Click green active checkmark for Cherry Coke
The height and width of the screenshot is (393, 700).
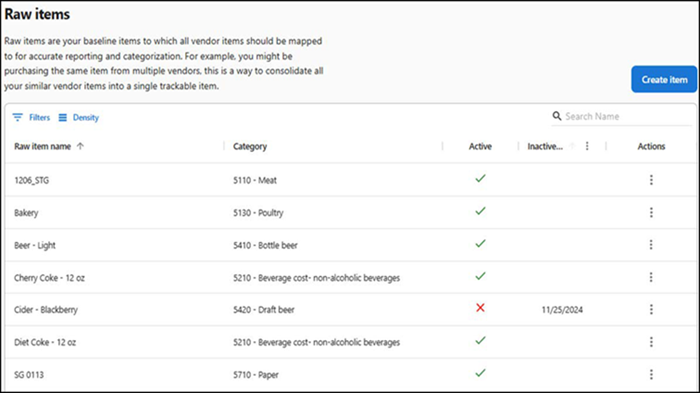(480, 276)
